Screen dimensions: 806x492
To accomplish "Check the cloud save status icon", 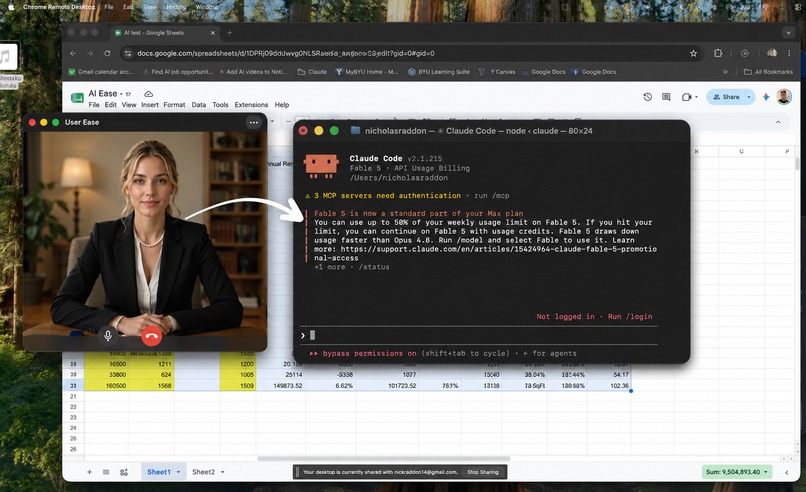I will click(x=149, y=94).
